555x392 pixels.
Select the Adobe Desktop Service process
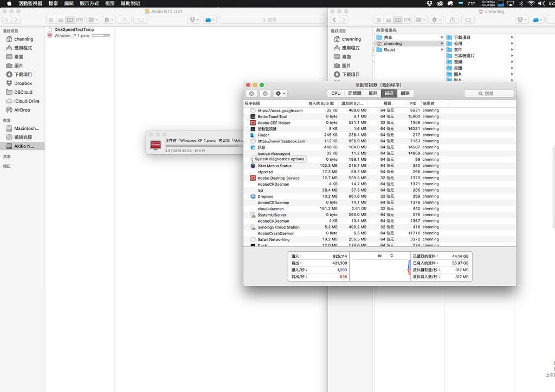380,178
